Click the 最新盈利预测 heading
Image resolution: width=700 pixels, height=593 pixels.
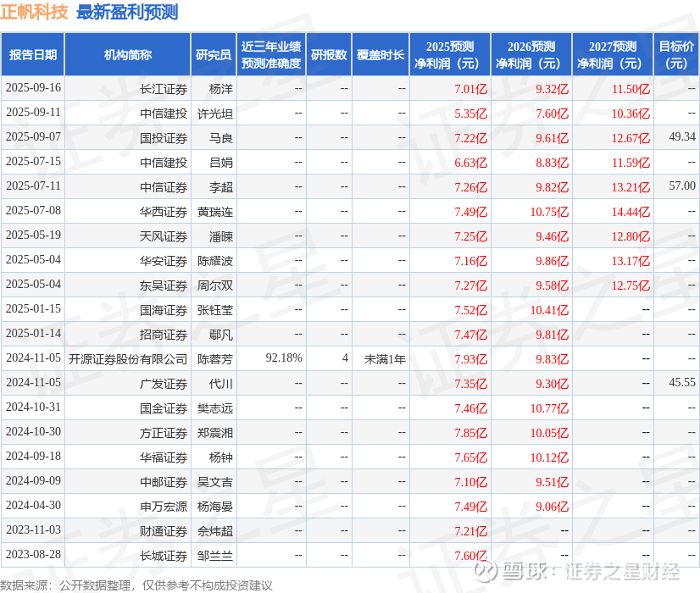click(127, 12)
